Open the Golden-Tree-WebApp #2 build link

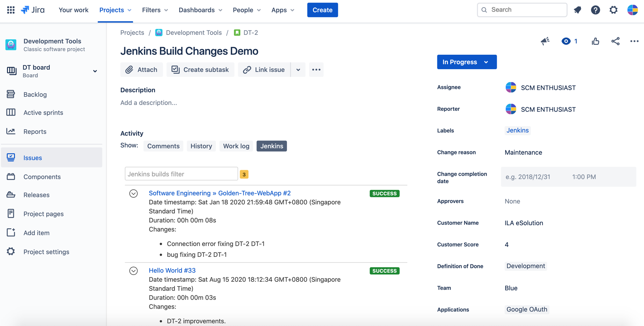219,193
